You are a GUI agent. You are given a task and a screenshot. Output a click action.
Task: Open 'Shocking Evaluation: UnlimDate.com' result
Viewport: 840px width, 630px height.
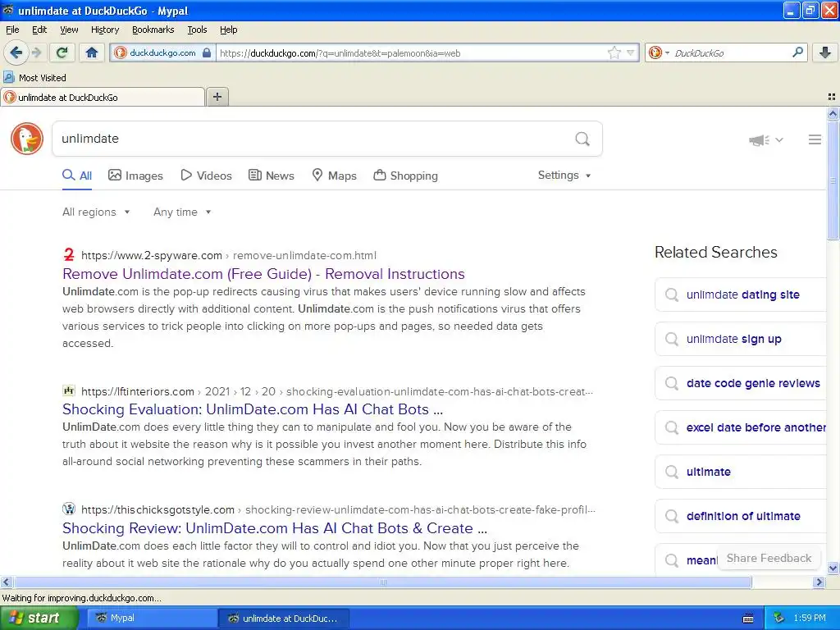tap(253, 409)
